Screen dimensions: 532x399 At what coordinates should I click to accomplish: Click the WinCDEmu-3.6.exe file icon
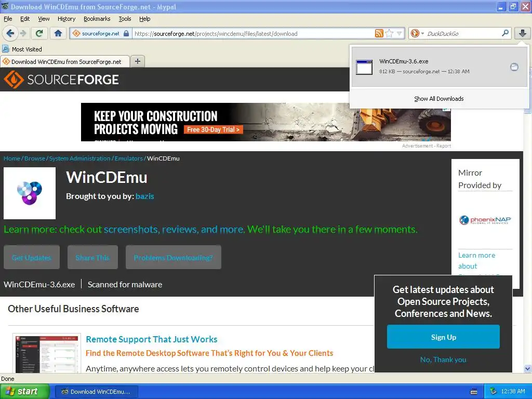(x=364, y=67)
